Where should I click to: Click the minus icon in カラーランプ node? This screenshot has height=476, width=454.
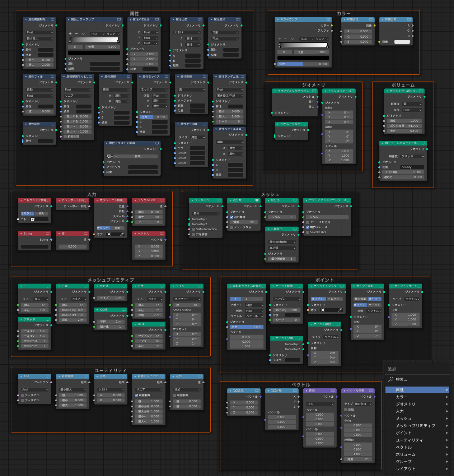[x=286, y=39]
